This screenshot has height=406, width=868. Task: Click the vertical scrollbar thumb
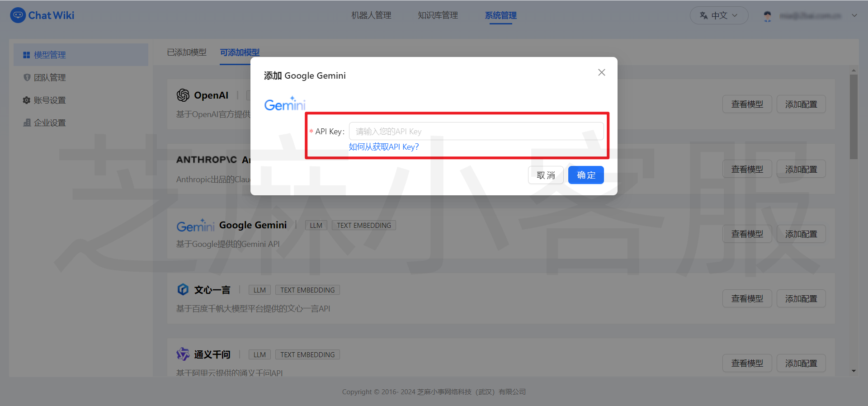[x=854, y=117]
